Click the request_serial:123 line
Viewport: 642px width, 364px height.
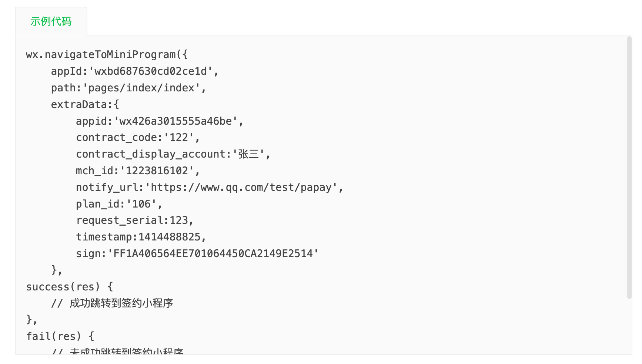[135, 220]
